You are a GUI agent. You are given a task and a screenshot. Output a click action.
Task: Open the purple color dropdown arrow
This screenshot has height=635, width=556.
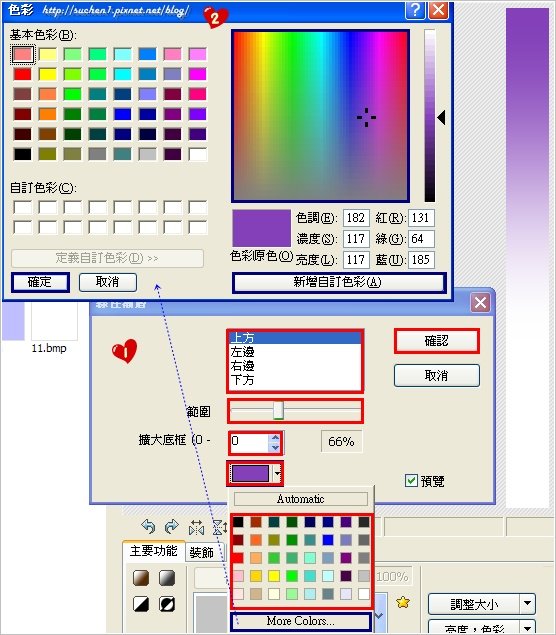pos(277,473)
